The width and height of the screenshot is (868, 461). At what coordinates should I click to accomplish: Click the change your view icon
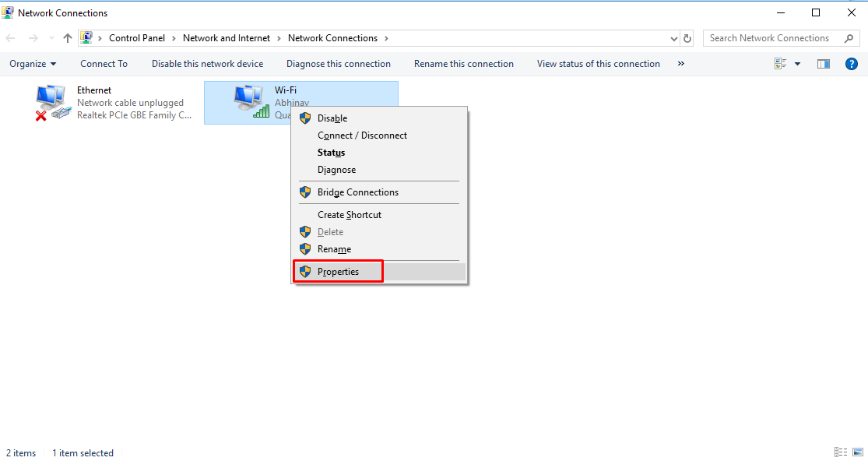coord(781,64)
